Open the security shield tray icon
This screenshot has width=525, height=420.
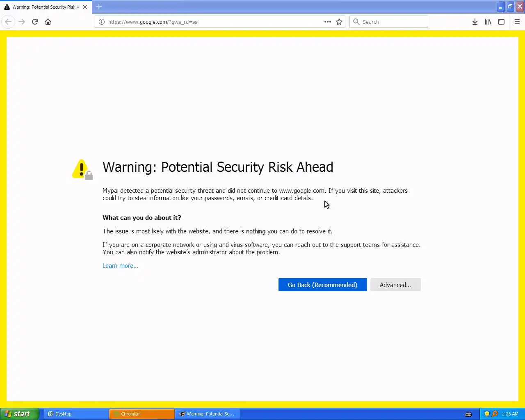click(487, 414)
